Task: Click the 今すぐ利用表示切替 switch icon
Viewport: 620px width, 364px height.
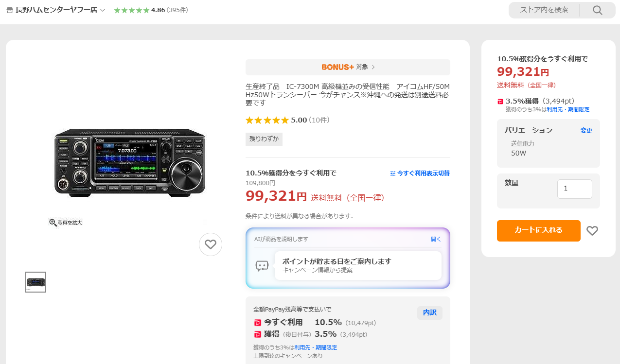Action: pos(393,173)
